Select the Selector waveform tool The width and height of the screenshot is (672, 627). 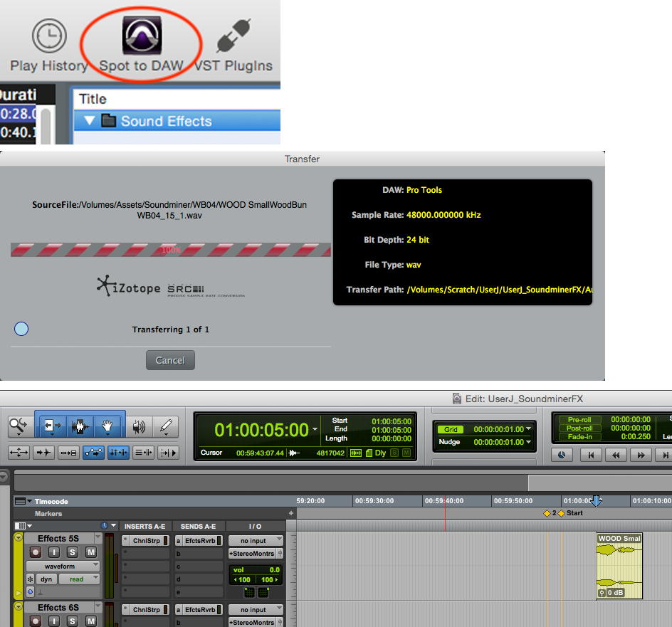point(80,426)
